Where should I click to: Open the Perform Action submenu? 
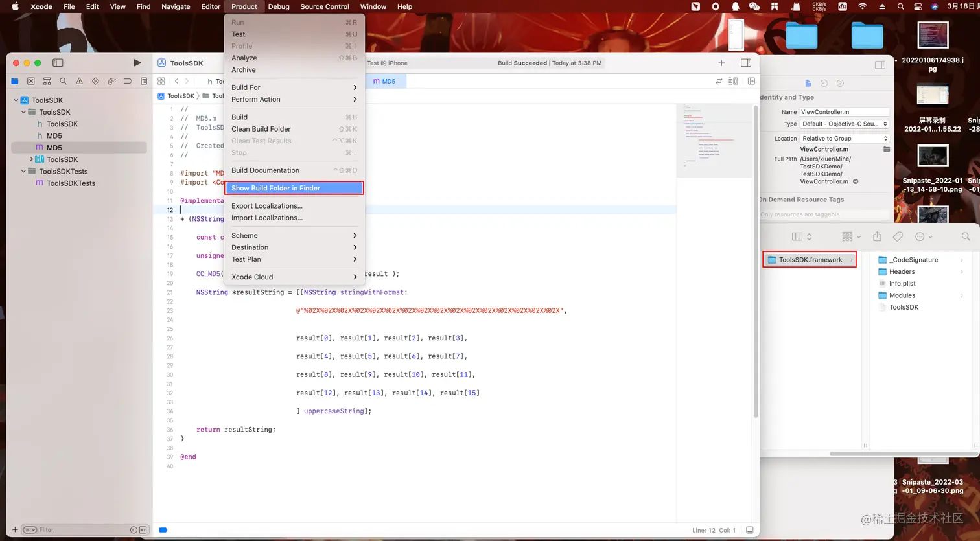click(294, 99)
